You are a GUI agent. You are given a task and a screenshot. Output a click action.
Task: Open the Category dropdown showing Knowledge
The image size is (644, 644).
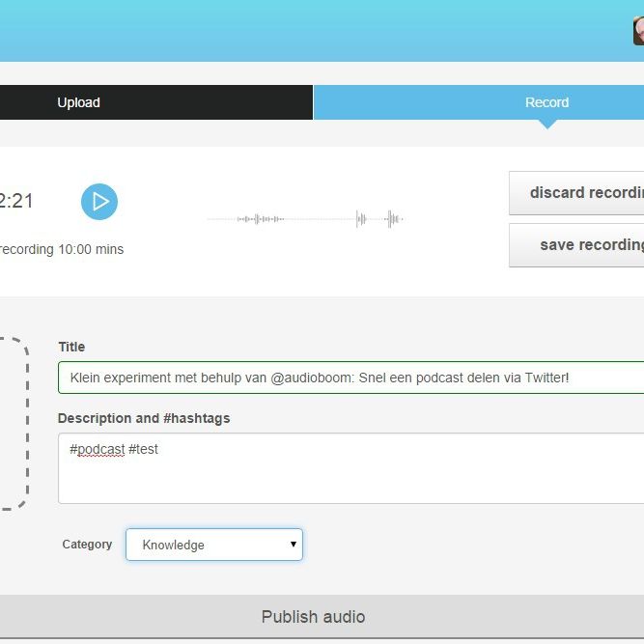tap(213, 545)
